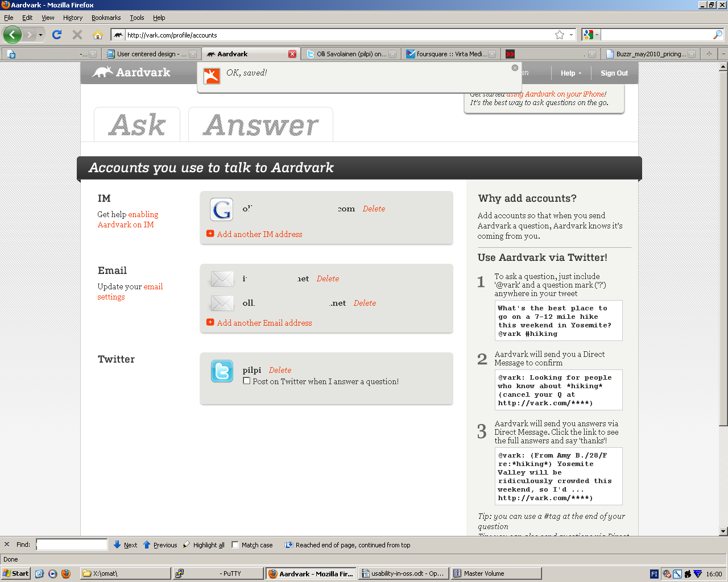
Task: Close the Aardvark tab with red X
Action: [x=292, y=54]
